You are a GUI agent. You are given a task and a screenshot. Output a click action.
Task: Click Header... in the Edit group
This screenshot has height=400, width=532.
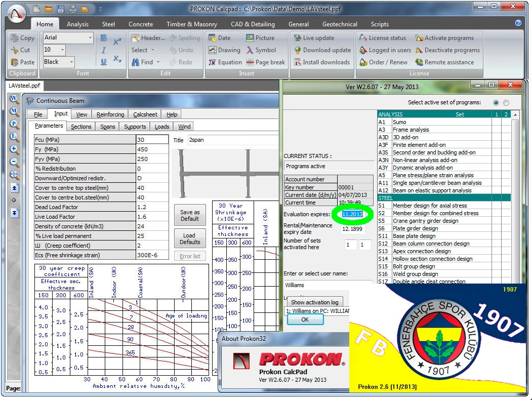click(x=148, y=37)
